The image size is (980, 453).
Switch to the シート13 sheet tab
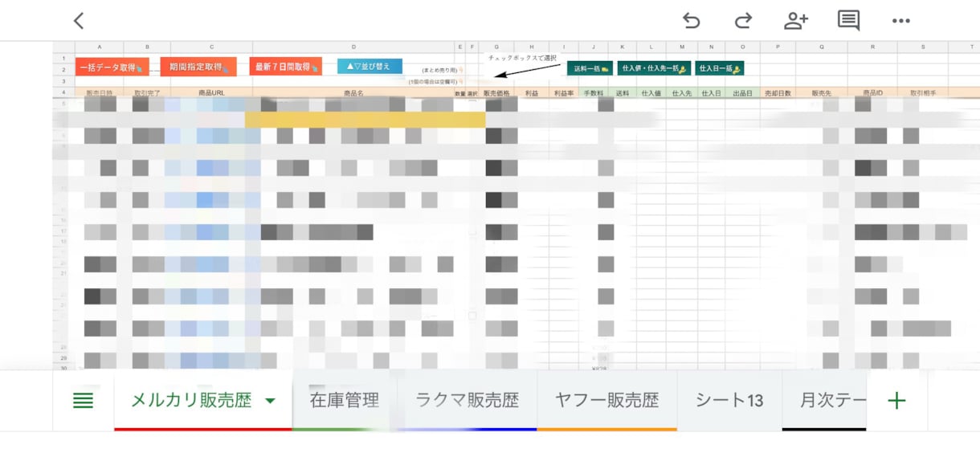pyautogui.click(x=729, y=400)
